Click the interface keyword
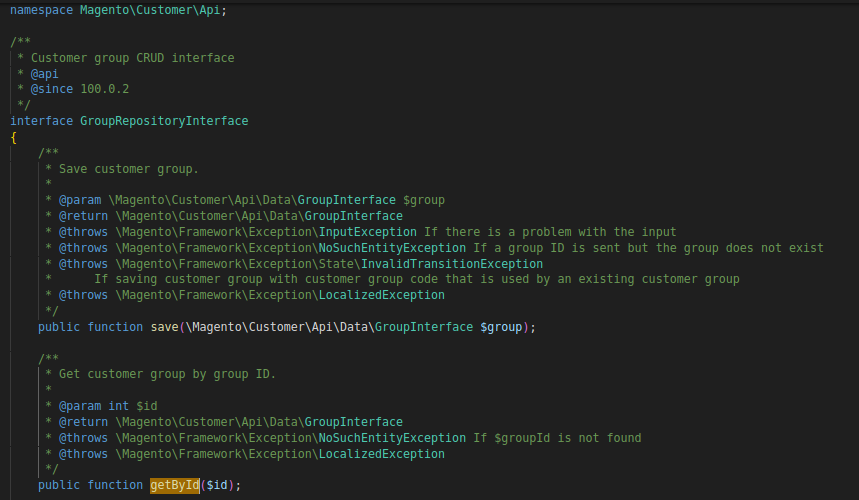The image size is (859, 500). (41, 121)
